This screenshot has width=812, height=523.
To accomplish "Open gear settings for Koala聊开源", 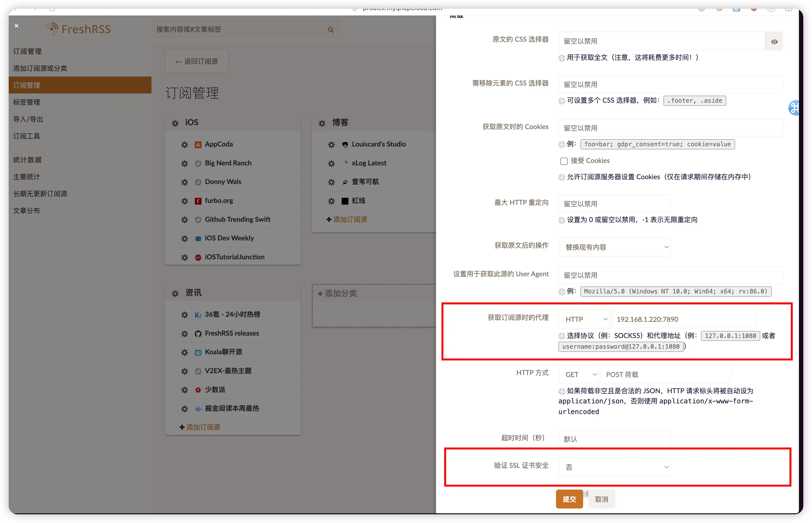I will coord(185,353).
